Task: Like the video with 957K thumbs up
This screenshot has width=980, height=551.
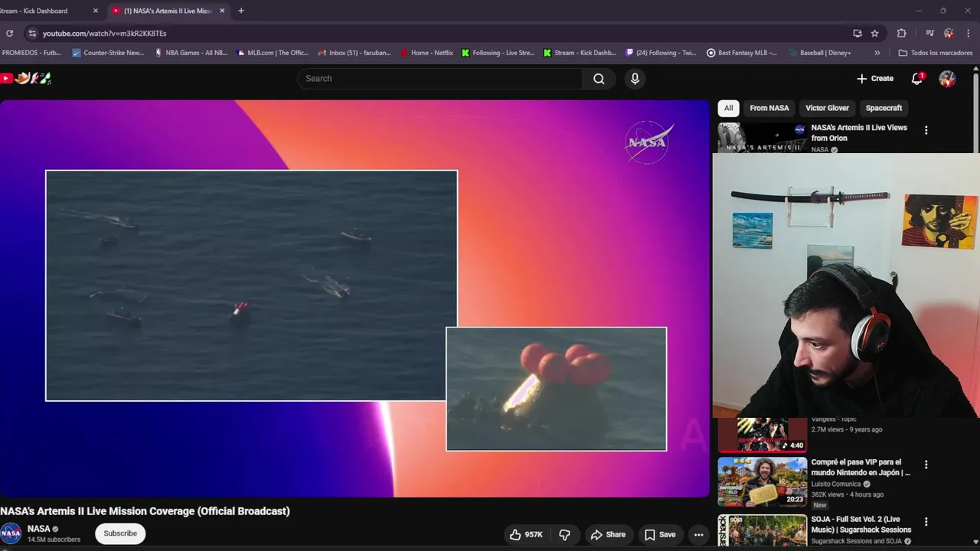Action: coord(526,534)
